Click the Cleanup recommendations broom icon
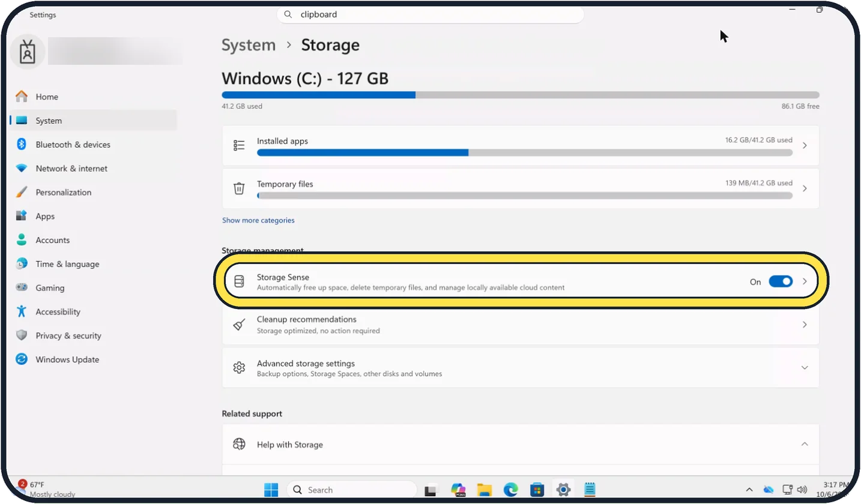Screen dimensions: 861x504 (x=239, y=325)
